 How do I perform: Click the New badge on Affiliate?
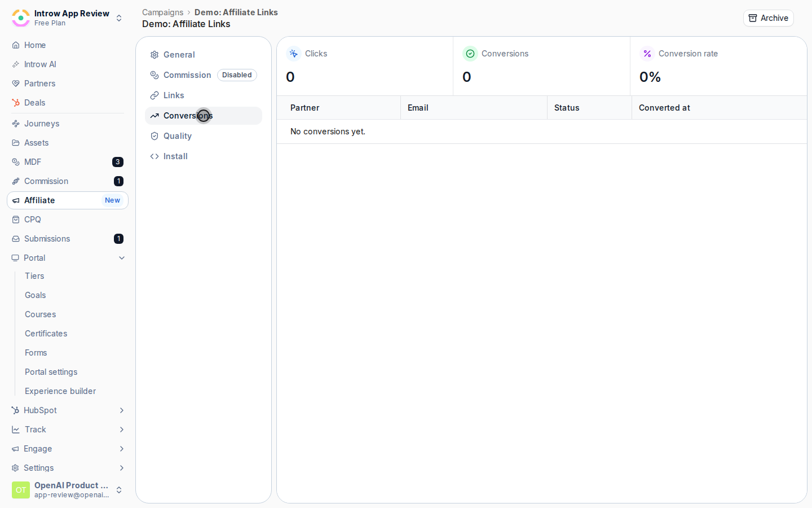click(x=112, y=200)
